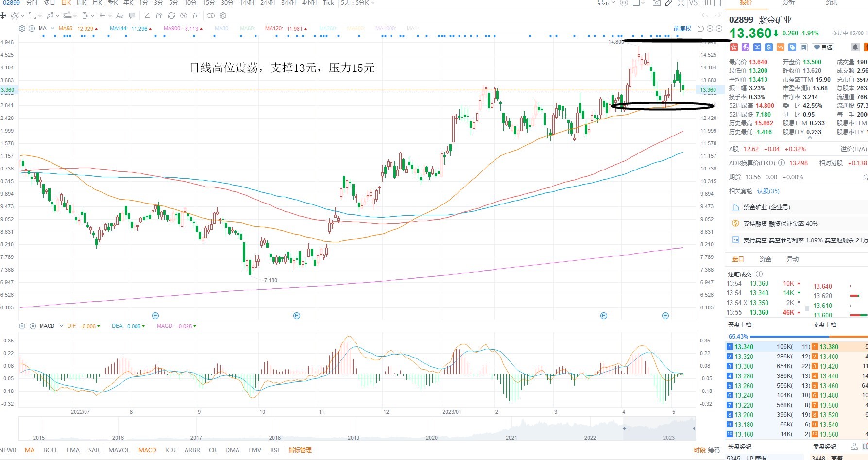Toggle MA indicator on bottom bar

(30, 450)
